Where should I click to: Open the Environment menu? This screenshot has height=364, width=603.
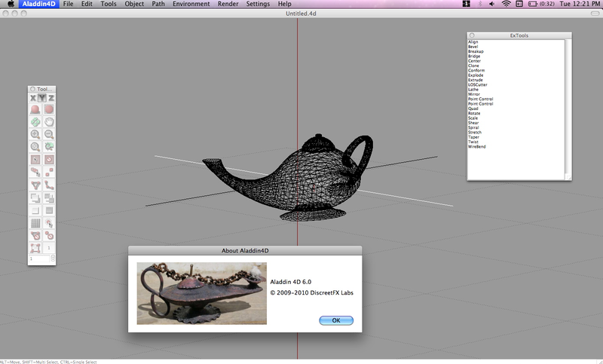pos(191,5)
